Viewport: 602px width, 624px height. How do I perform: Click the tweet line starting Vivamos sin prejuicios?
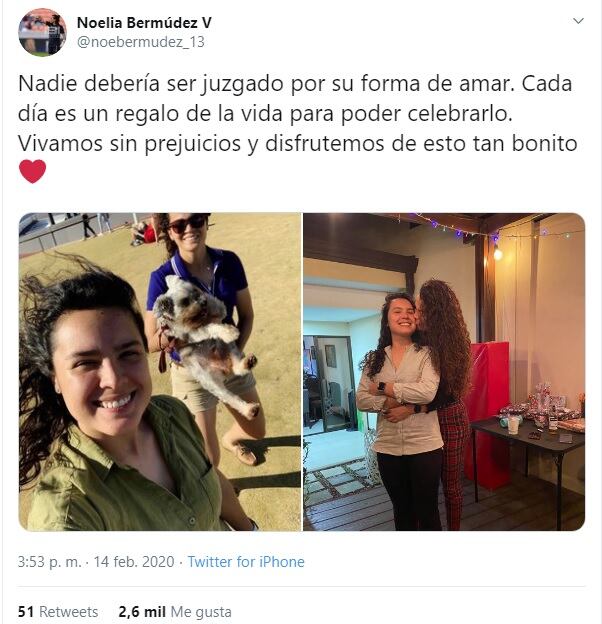tap(298, 144)
